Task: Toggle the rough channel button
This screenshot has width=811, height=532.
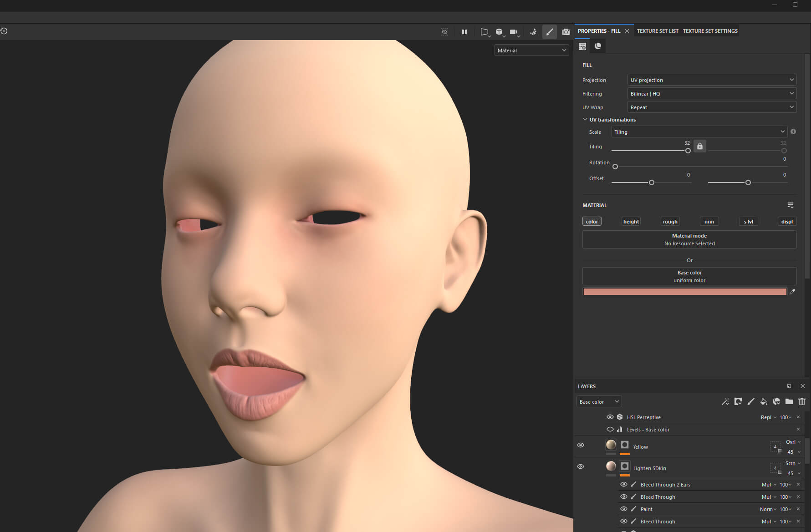Action: (x=670, y=222)
